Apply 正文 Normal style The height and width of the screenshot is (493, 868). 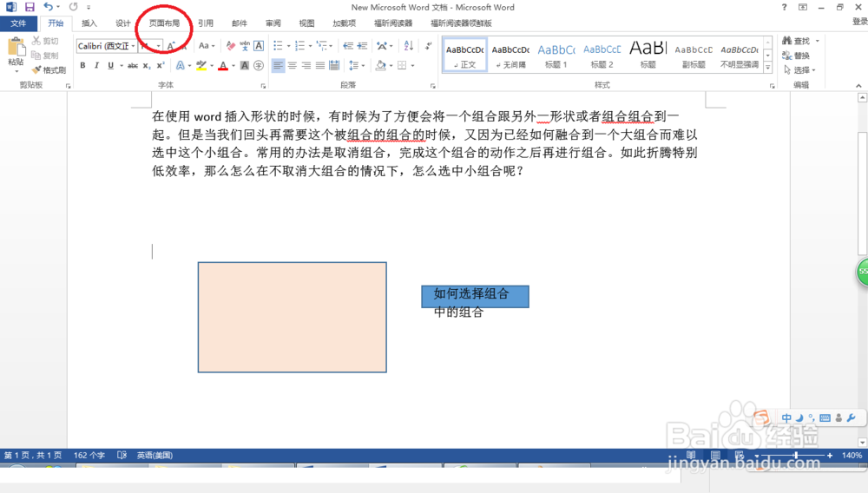[465, 55]
